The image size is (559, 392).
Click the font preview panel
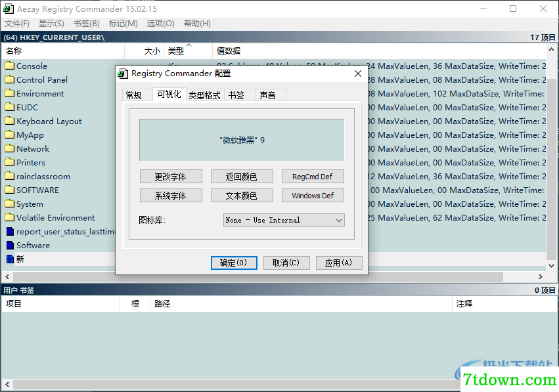click(242, 140)
